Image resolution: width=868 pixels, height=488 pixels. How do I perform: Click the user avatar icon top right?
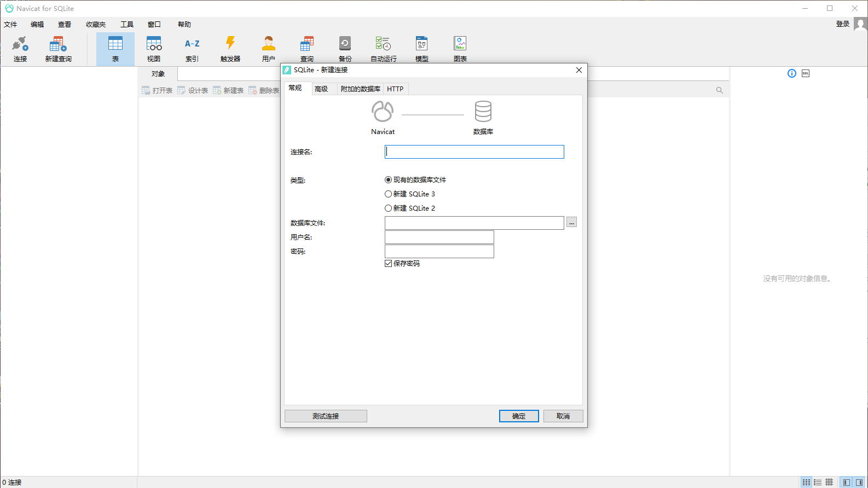click(860, 24)
